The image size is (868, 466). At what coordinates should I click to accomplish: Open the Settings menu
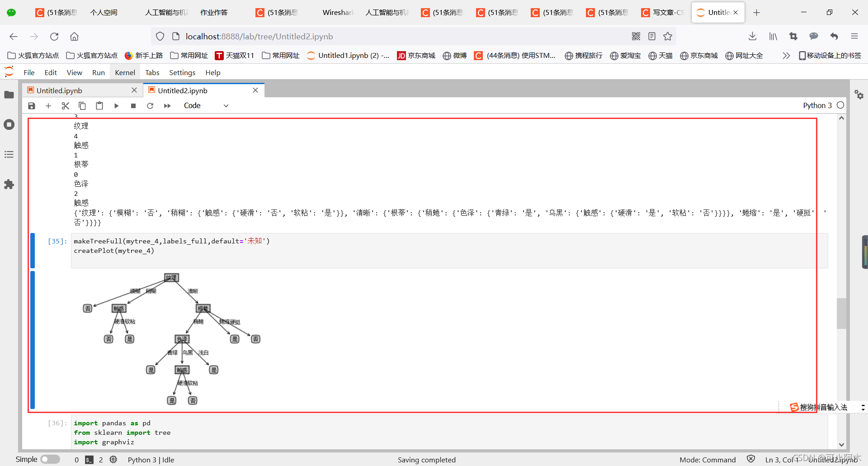[x=182, y=72]
